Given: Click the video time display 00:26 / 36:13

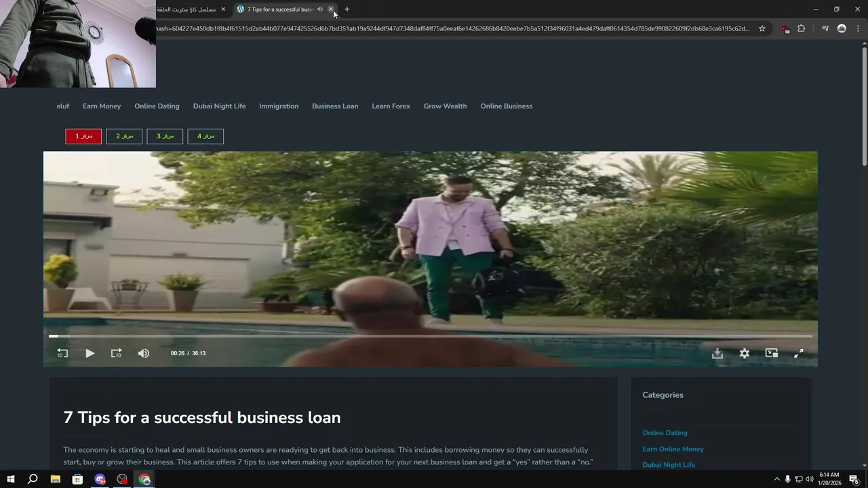Looking at the screenshot, I should click(188, 353).
